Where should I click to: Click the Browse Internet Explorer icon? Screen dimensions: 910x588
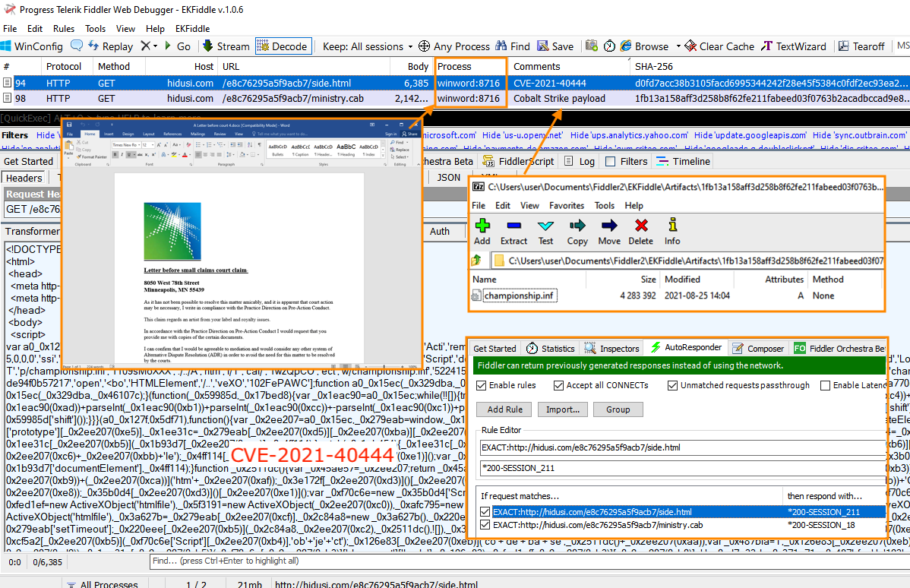pos(626,46)
